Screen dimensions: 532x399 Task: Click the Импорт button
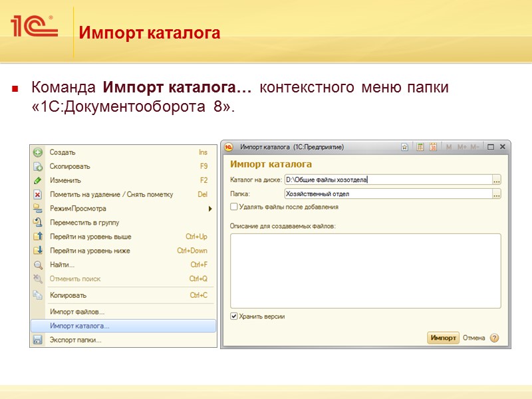coord(443,338)
